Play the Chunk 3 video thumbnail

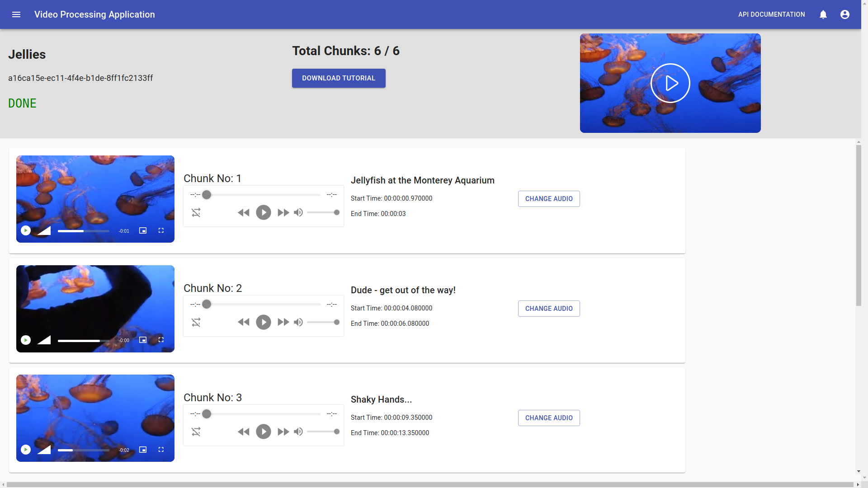[x=26, y=450]
